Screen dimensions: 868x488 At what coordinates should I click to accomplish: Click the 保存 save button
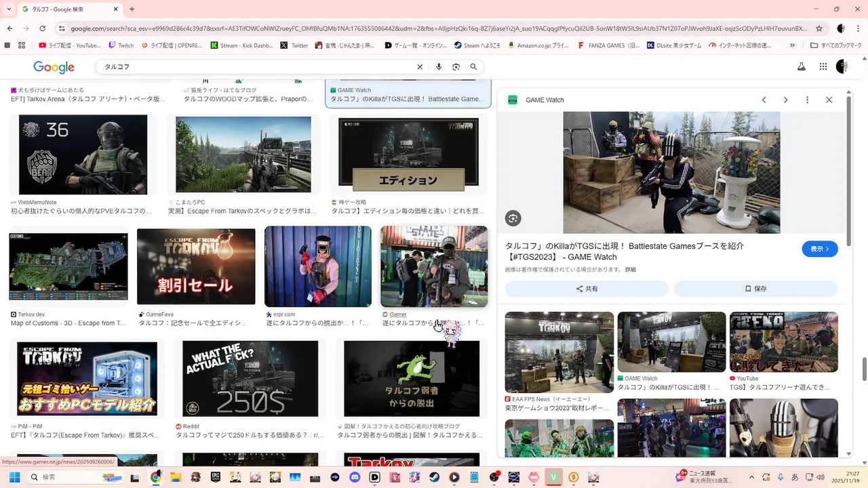click(x=755, y=289)
